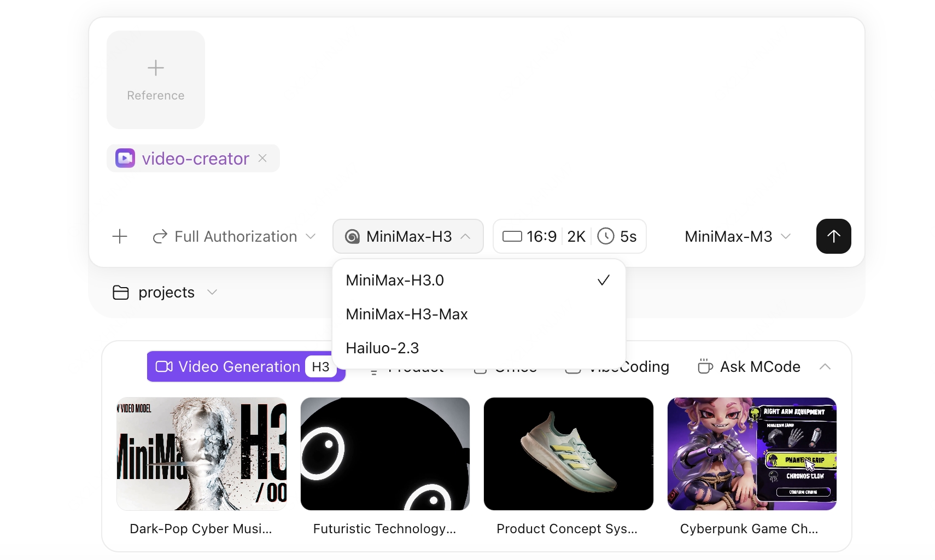The width and height of the screenshot is (935, 560).
Task: Collapse the MiniMax-H3 model dropdown
Action: pos(408,236)
